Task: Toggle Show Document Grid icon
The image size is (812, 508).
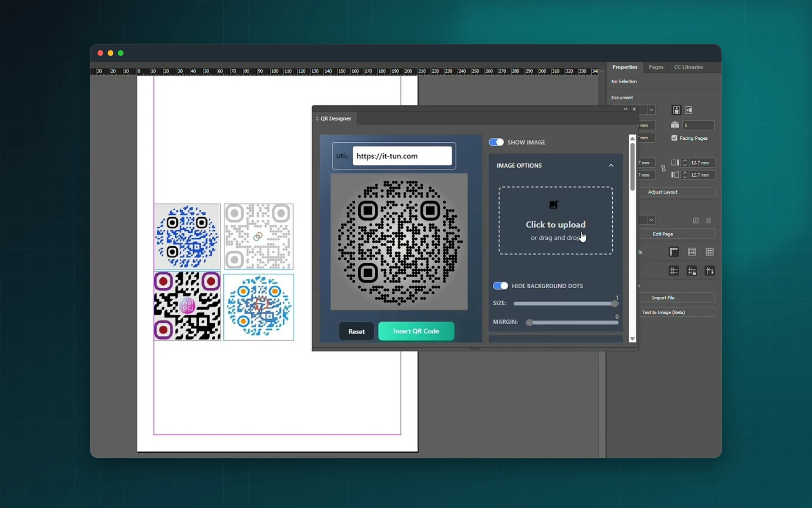Action: [x=710, y=252]
